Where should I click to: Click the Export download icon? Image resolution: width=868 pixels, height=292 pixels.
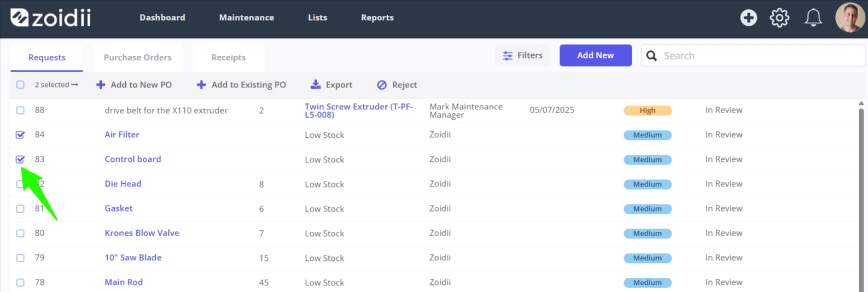316,85
